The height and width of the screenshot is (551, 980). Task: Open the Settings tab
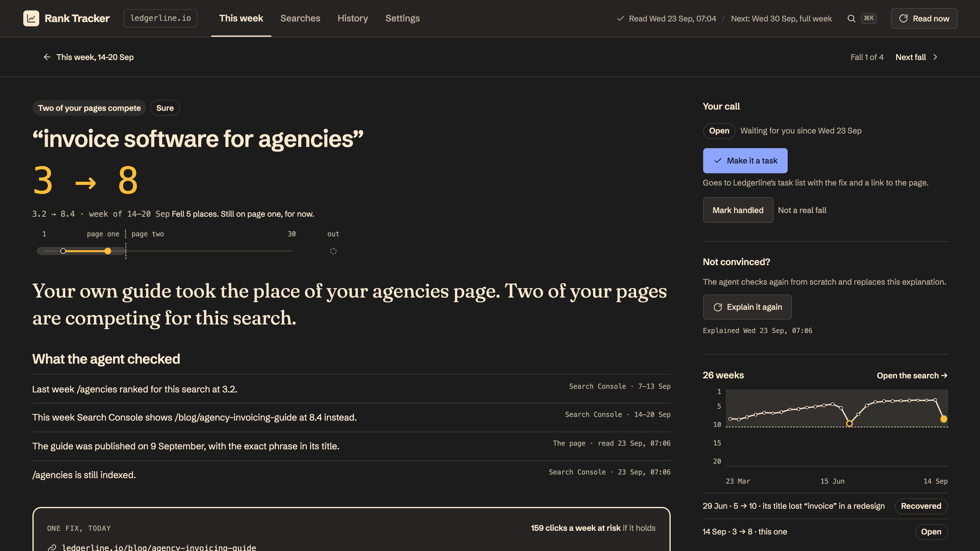pyautogui.click(x=402, y=18)
